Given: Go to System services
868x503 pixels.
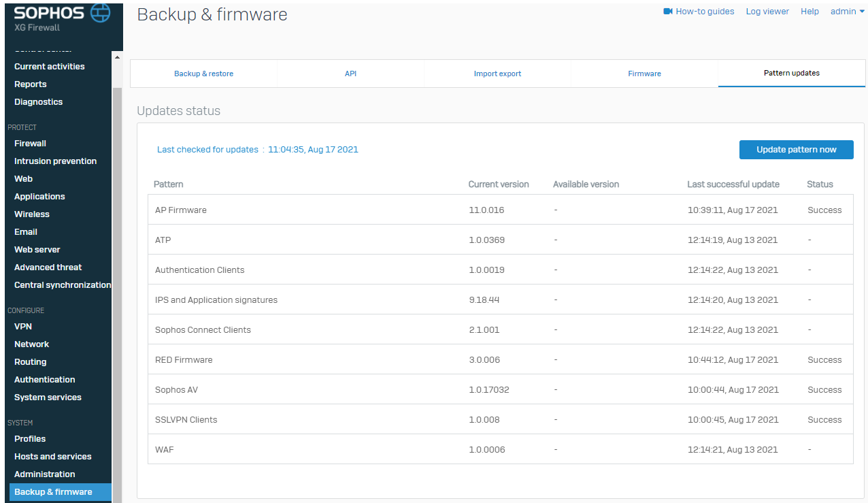Looking at the screenshot, I should click(48, 397).
